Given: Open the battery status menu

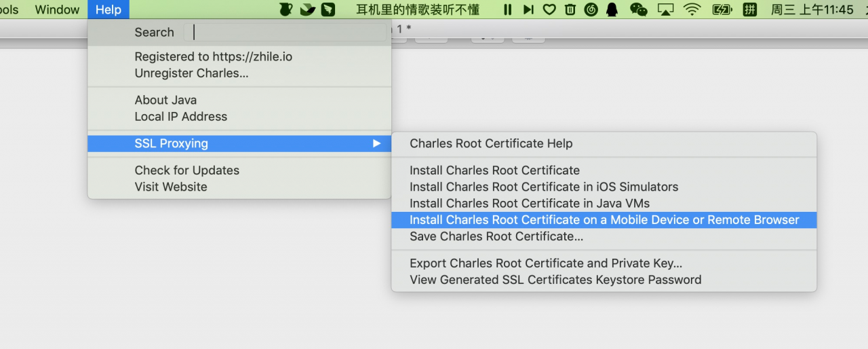Looking at the screenshot, I should [x=722, y=10].
